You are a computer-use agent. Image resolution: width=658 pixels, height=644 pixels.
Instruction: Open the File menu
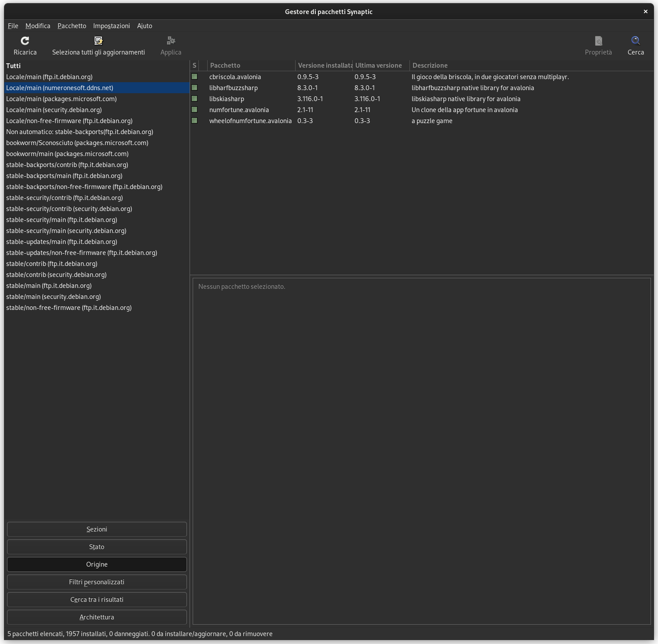click(x=13, y=26)
